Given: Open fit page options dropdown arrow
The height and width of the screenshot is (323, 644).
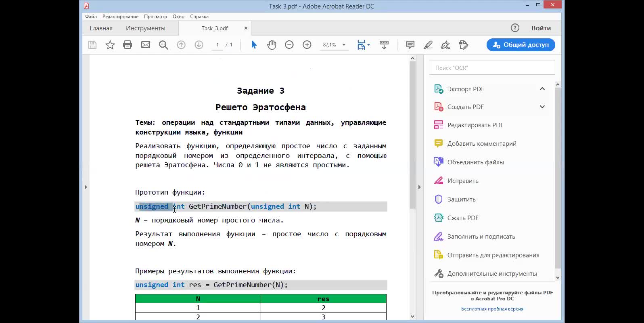Looking at the screenshot, I should click(368, 45).
